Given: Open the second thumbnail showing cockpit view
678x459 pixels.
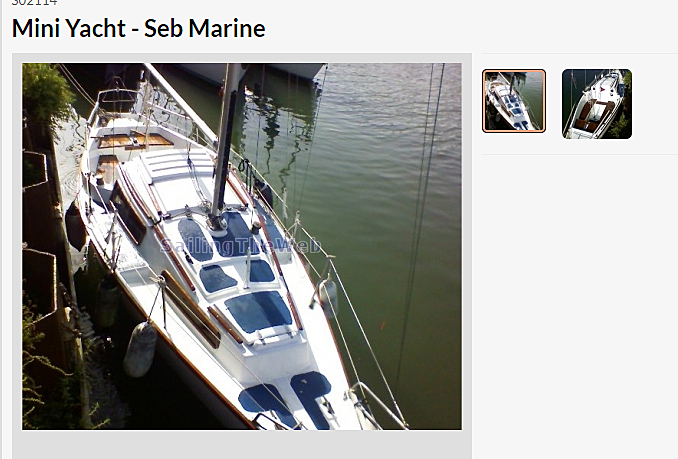Looking at the screenshot, I should click(x=597, y=104).
